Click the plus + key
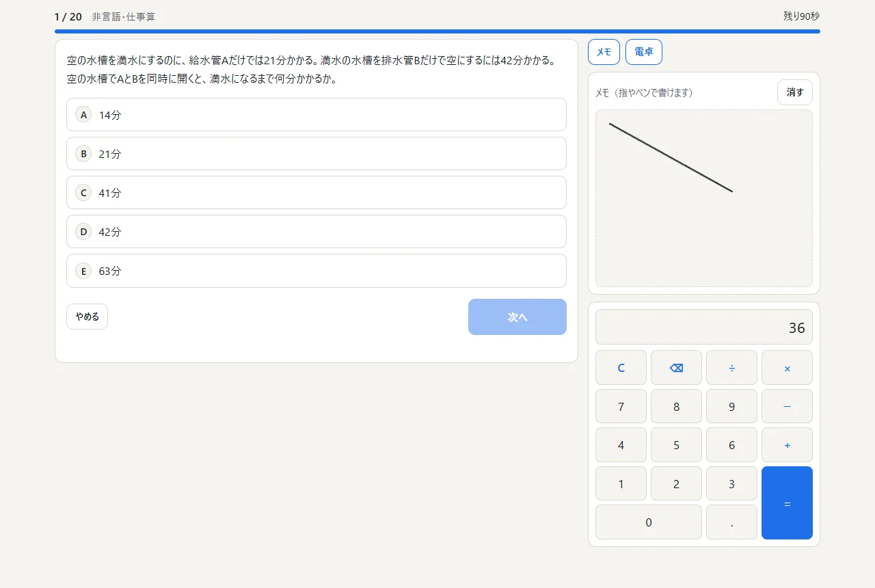This screenshot has width=875, height=588. tap(787, 445)
